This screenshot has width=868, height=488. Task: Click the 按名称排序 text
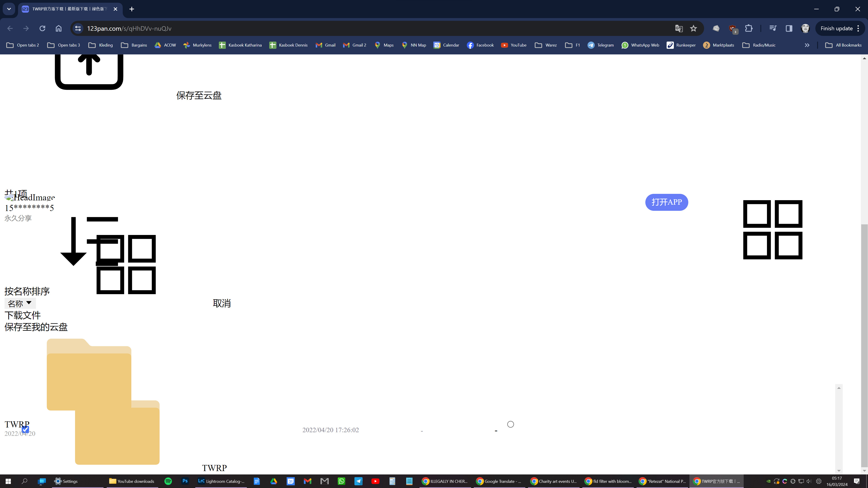pyautogui.click(x=27, y=291)
